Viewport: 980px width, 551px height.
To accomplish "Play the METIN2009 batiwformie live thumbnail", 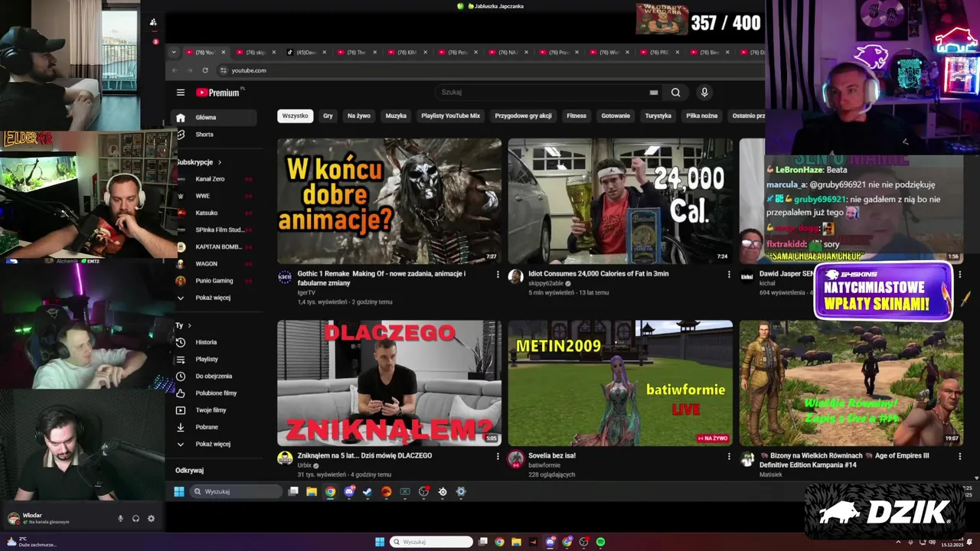I will click(x=620, y=383).
